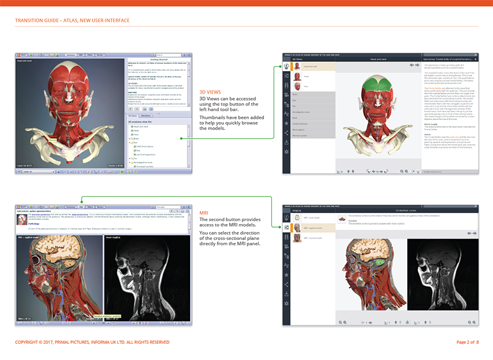Go to next view arrow above green-highlighted head model
This screenshot has width=493, height=360.
click(417, 65)
